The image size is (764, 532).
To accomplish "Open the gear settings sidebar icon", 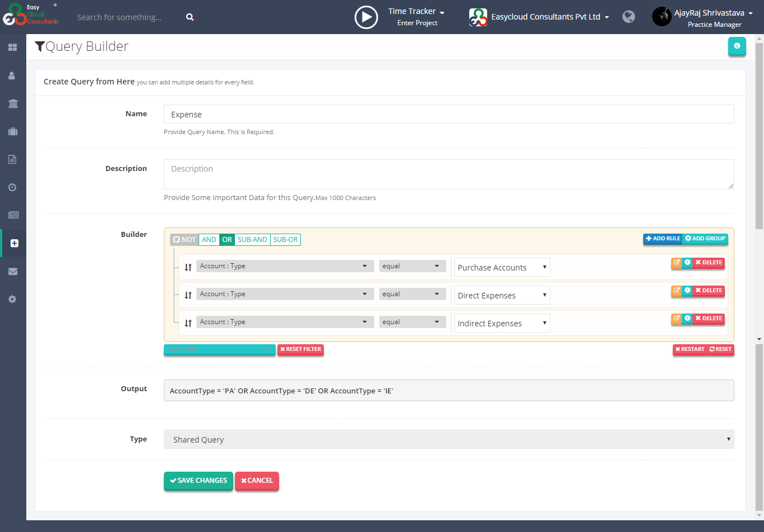I will (x=12, y=299).
